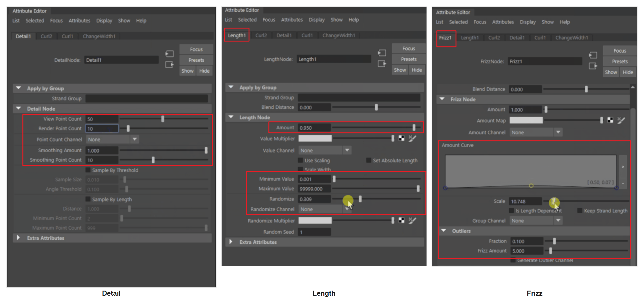The height and width of the screenshot is (302, 644).
Task: Click Random Seed input field
Action: pos(314,232)
